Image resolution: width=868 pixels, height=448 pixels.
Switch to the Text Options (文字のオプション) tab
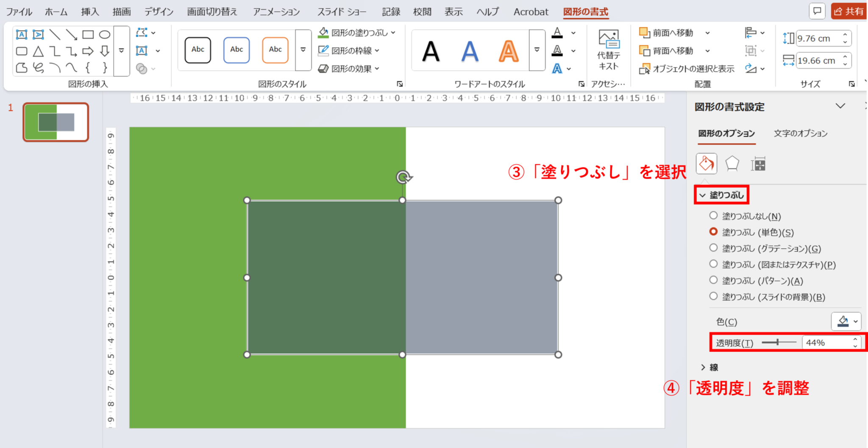tap(800, 133)
